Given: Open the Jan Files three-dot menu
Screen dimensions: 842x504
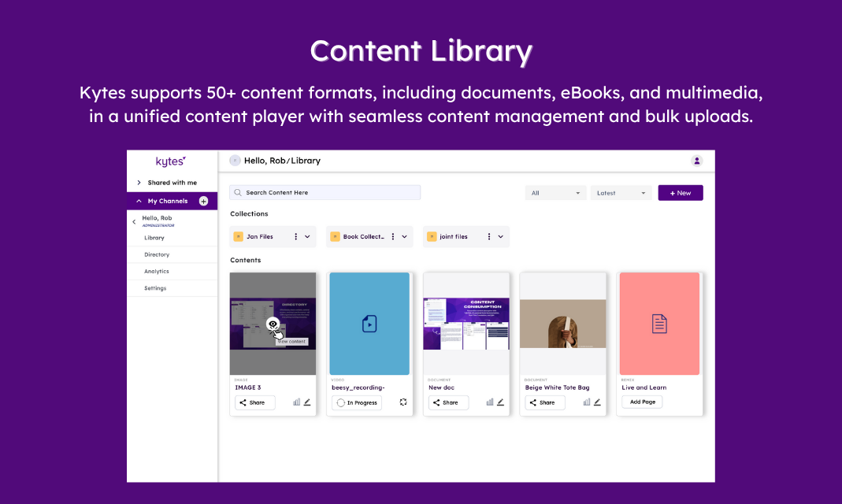Looking at the screenshot, I should [x=295, y=237].
